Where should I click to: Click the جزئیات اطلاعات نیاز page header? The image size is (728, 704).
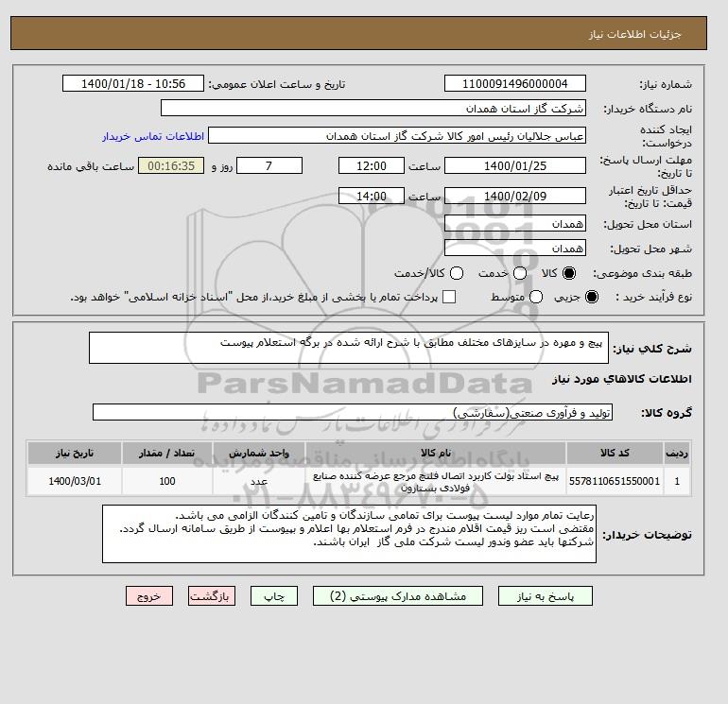coord(634,34)
